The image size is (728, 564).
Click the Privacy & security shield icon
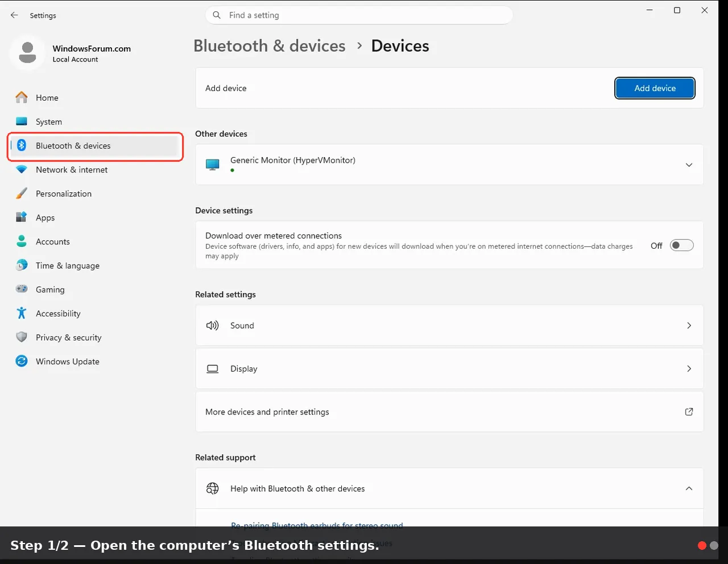(22, 337)
